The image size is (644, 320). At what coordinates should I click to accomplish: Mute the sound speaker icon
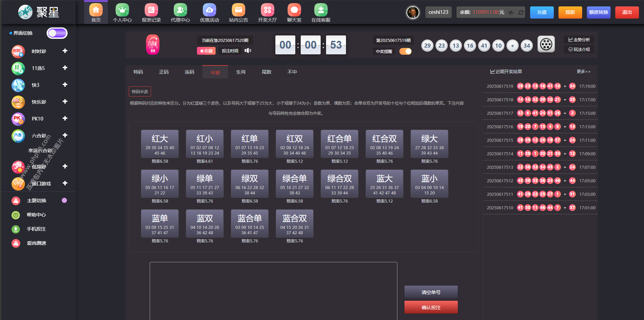[248, 51]
